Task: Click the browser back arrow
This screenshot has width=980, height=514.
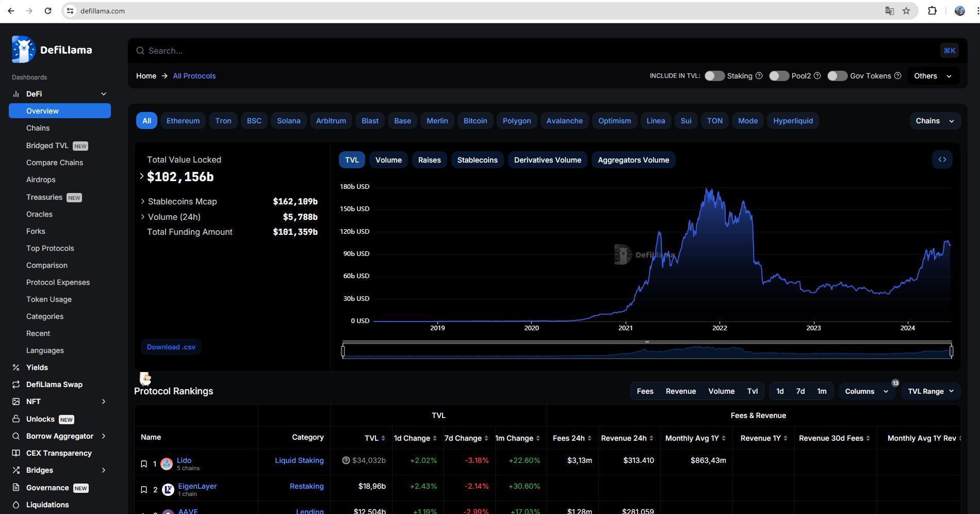Action: click(11, 11)
